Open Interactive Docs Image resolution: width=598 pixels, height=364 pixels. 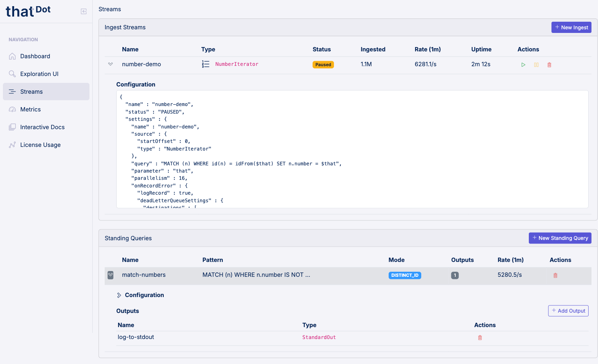pos(46,127)
